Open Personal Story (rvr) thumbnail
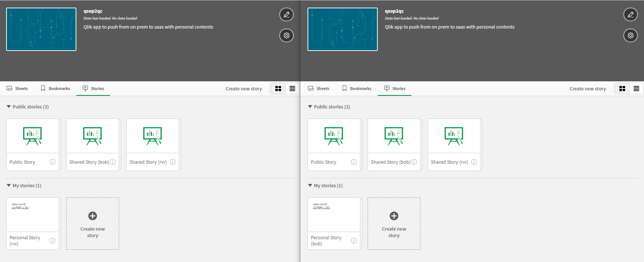This screenshot has width=644, height=262. tap(33, 215)
